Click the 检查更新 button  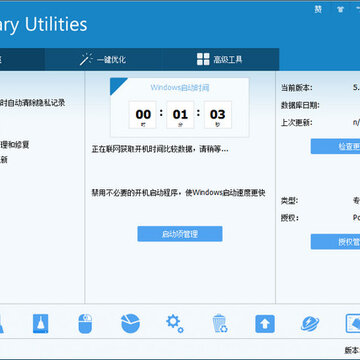[335, 146]
